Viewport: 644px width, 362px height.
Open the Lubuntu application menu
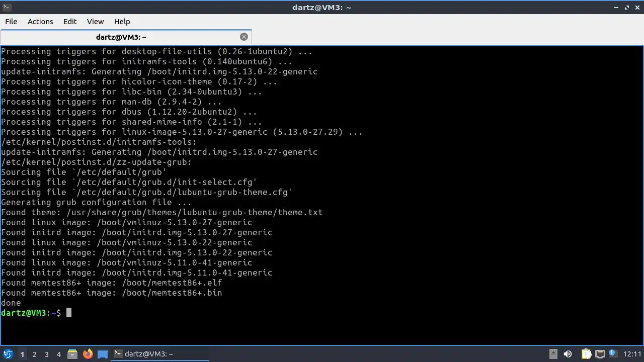8,354
